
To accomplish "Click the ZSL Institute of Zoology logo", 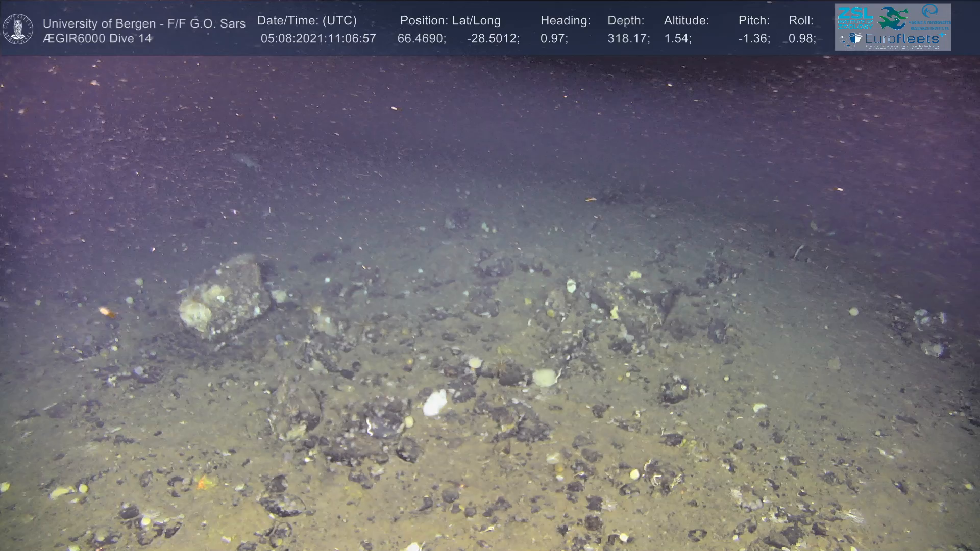I will click(x=855, y=17).
